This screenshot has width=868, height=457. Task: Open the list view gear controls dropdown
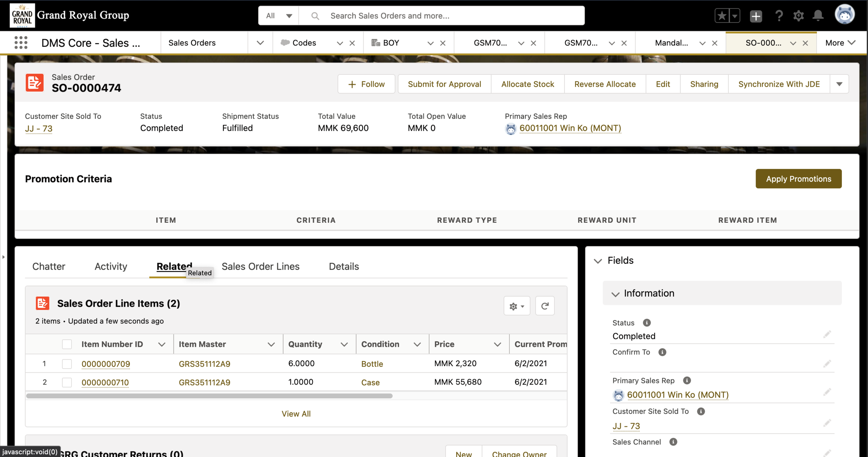[x=517, y=306]
